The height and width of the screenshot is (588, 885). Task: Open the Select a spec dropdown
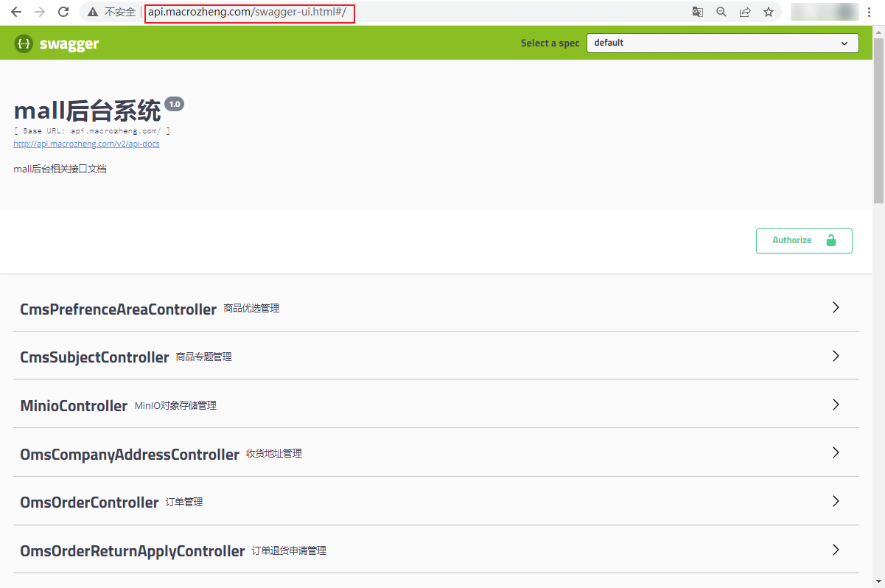point(723,43)
